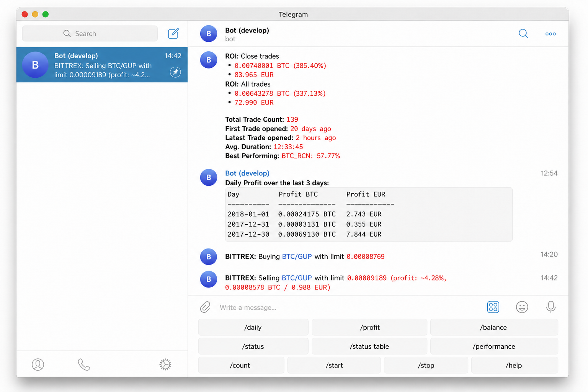Click BTC/GUP link in the Selling message

point(297,278)
